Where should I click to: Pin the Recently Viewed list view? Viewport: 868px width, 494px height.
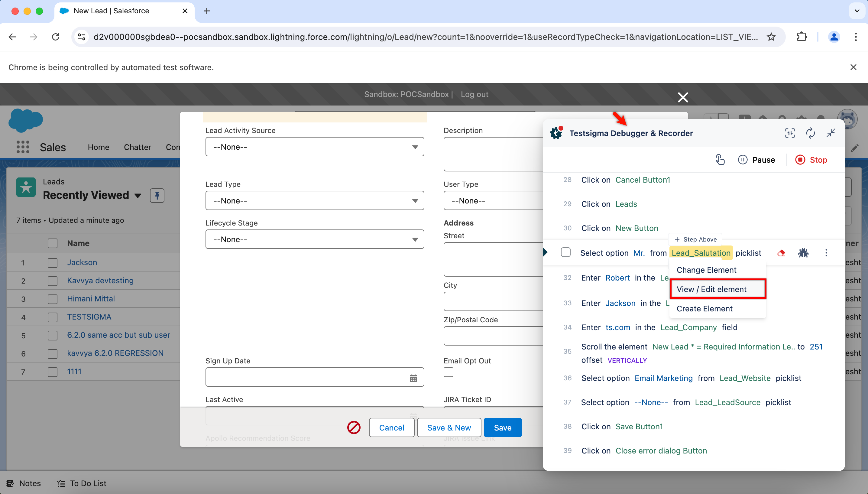click(x=157, y=195)
